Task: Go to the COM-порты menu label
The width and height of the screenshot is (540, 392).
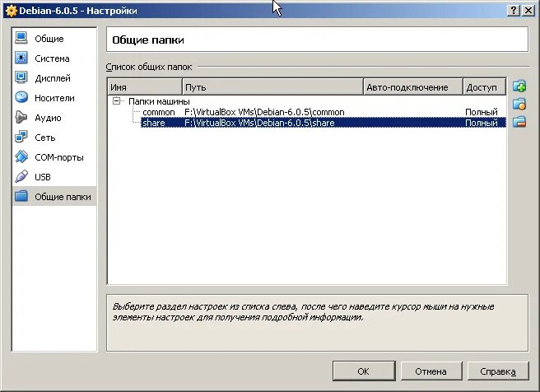Action: tap(59, 157)
